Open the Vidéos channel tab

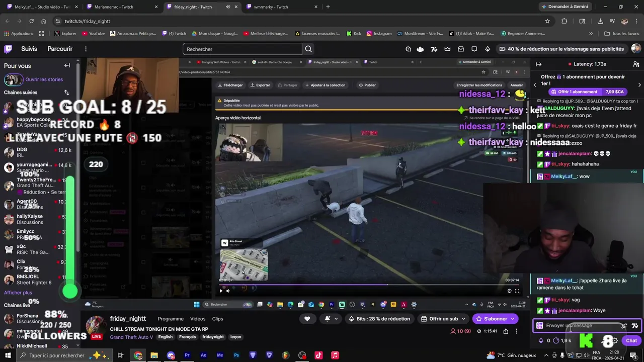point(198,319)
